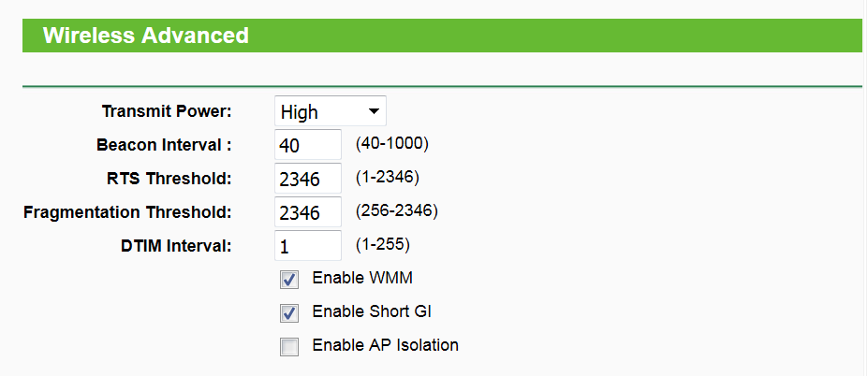The image size is (868, 376).
Task: Uncheck the Enable WMM checkbox
Action: [x=290, y=279]
